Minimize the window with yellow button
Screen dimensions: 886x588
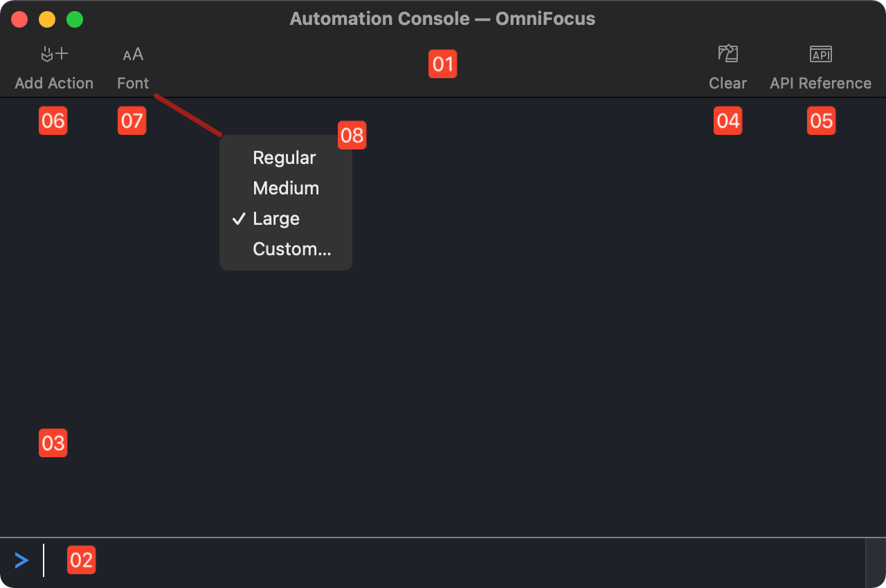pyautogui.click(x=47, y=19)
